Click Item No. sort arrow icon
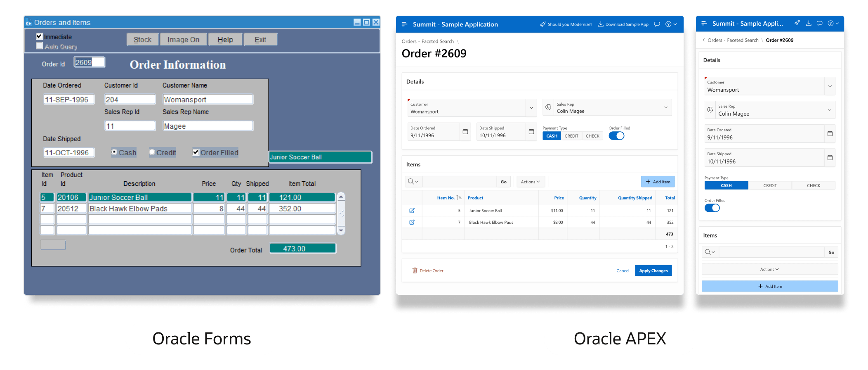Viewport: 868px width, 370px height. 459,198
